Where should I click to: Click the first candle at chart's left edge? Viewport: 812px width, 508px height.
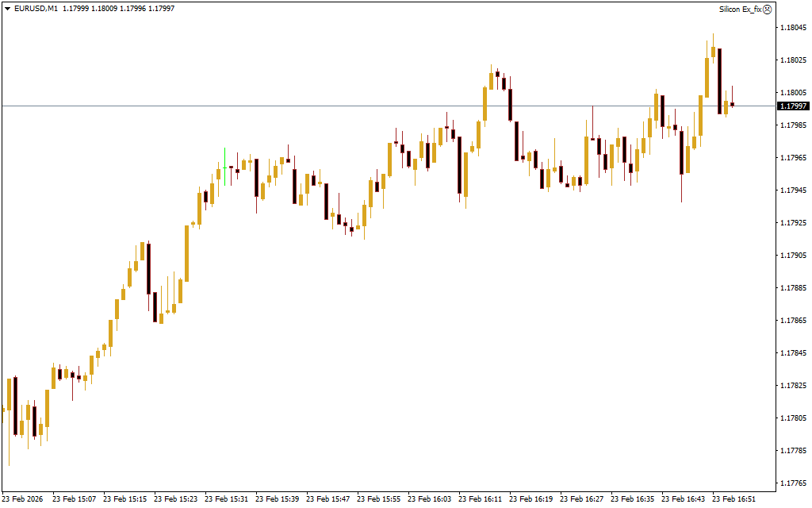coord(3,410)
